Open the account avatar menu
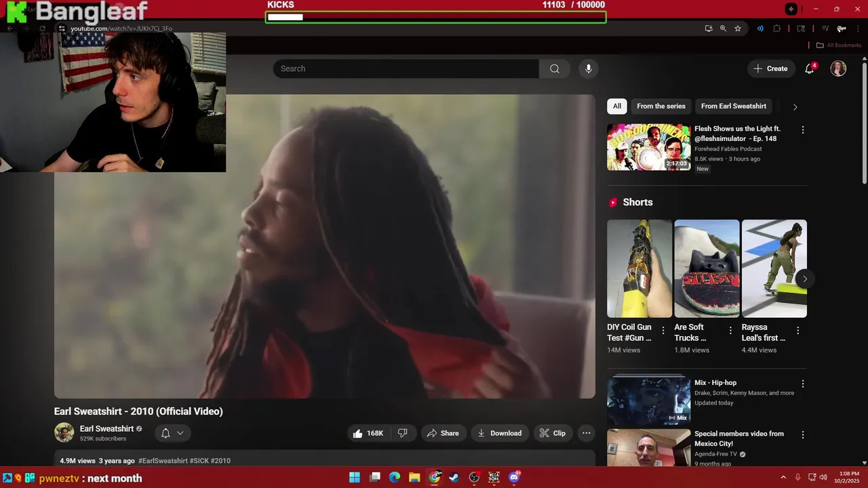The height and width of the screenshot is (488, 868). (x=838, y=68)
